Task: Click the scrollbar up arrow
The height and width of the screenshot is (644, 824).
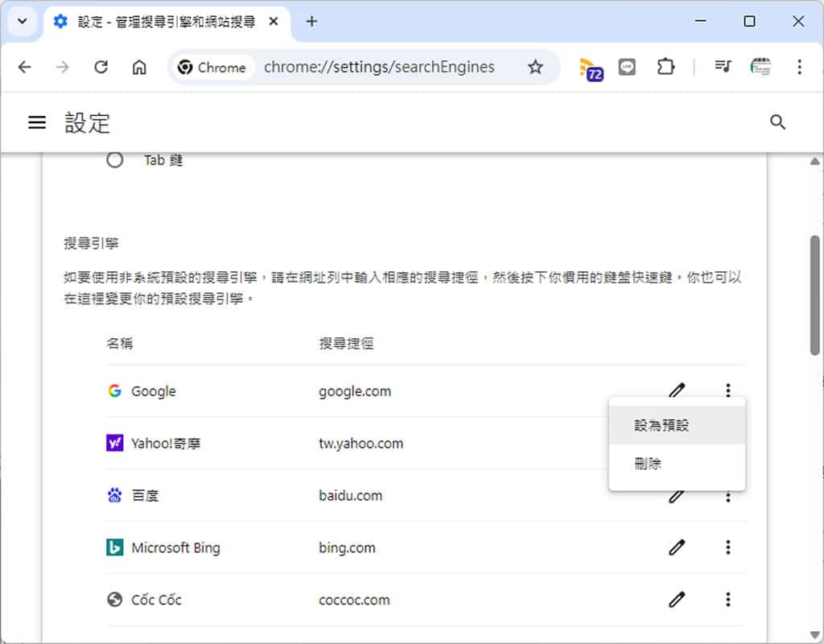Action: (x=814, y=161)
